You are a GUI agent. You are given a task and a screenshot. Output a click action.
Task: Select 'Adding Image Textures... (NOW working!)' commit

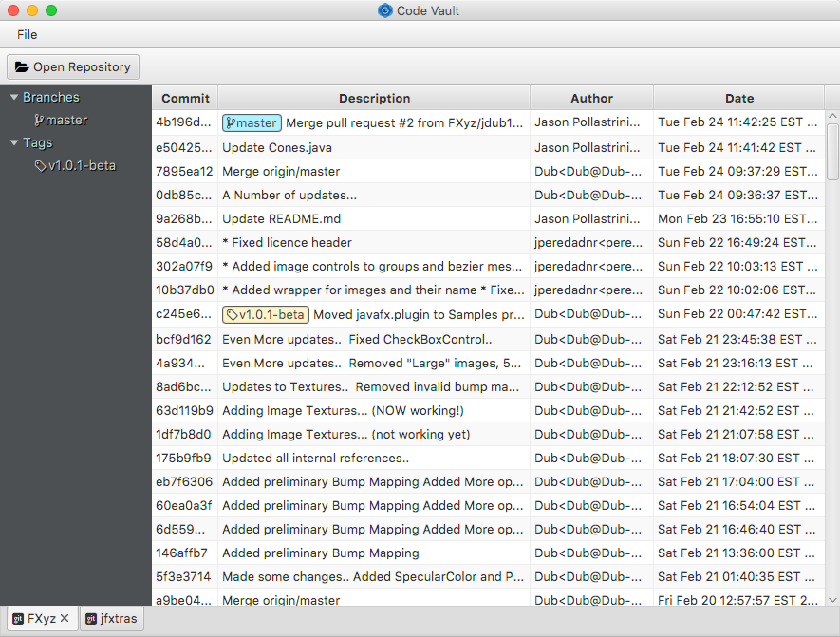tap(488, 410)
